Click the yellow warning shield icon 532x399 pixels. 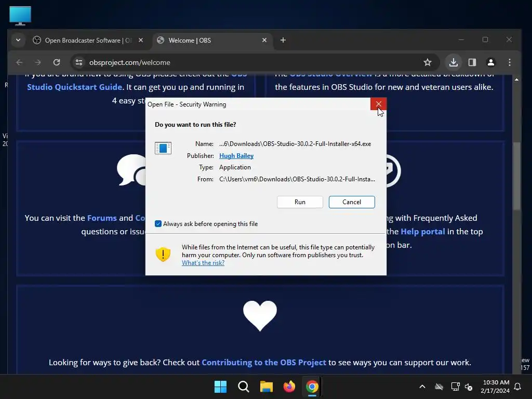(163, 254)
